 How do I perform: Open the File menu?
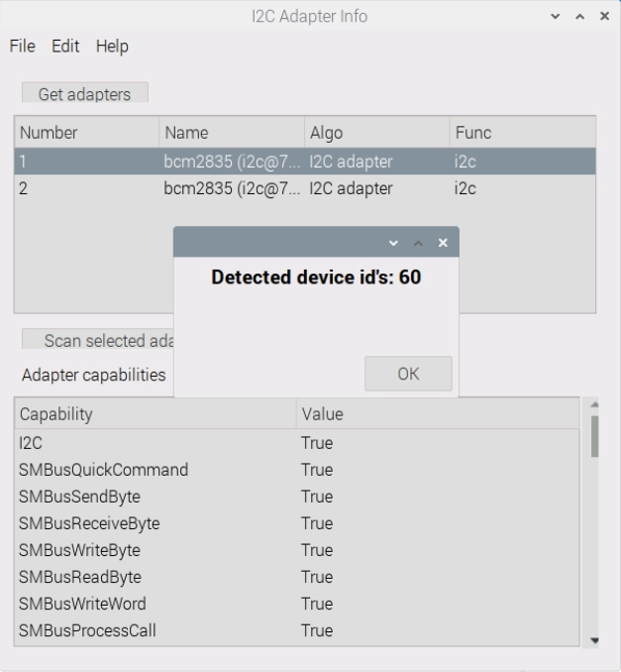pos(22,47)
